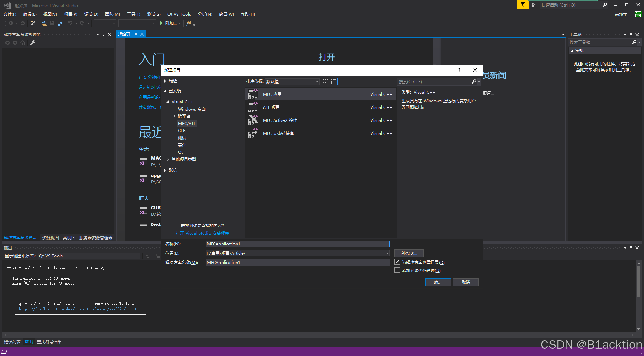Collapse the 已安装 tree node
Image resolution: width=644 pixels, height=356 pixels.
click(165, 91)
